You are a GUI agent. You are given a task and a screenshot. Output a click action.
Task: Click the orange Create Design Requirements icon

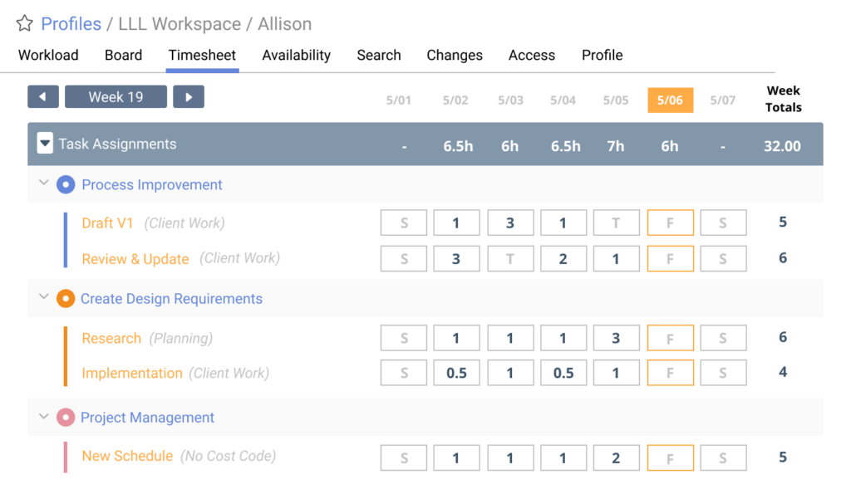tap(66, 299)
